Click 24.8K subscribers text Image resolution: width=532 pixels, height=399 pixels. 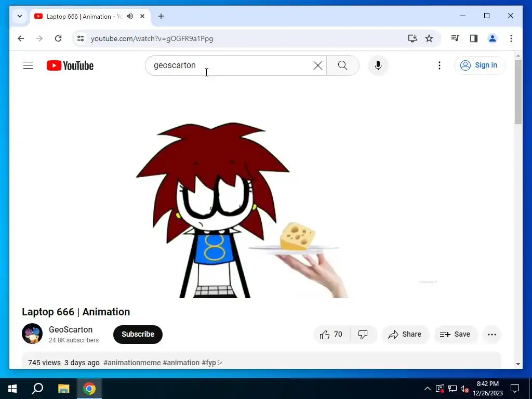(74, 340)
